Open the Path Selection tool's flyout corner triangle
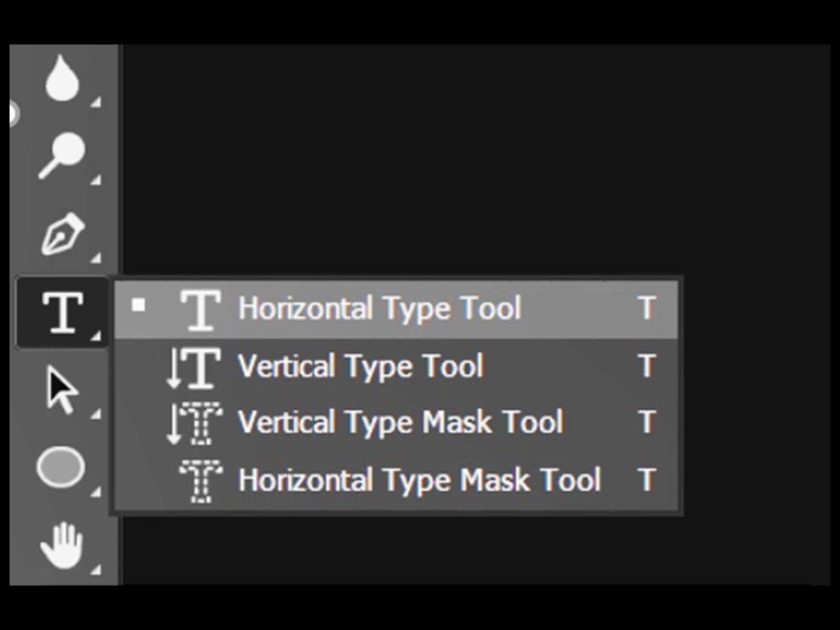 pyautogui.click(x=96, y=414)
